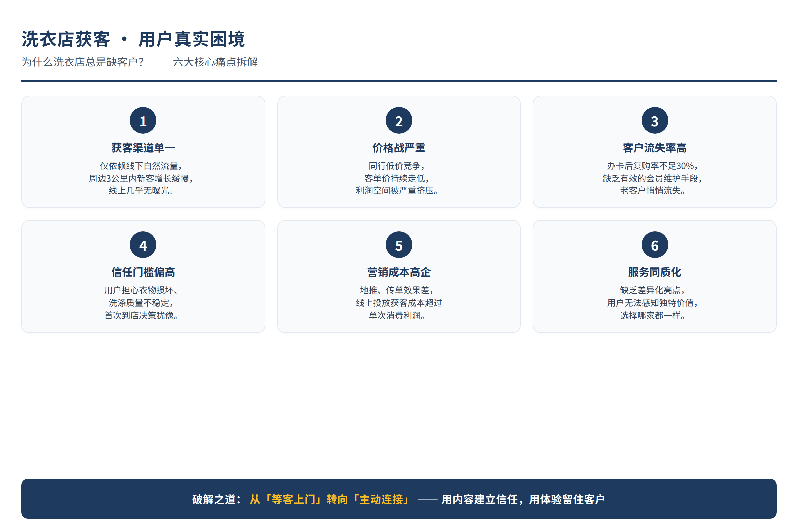Click the line 同行低价竞争，

click(398, 166)
